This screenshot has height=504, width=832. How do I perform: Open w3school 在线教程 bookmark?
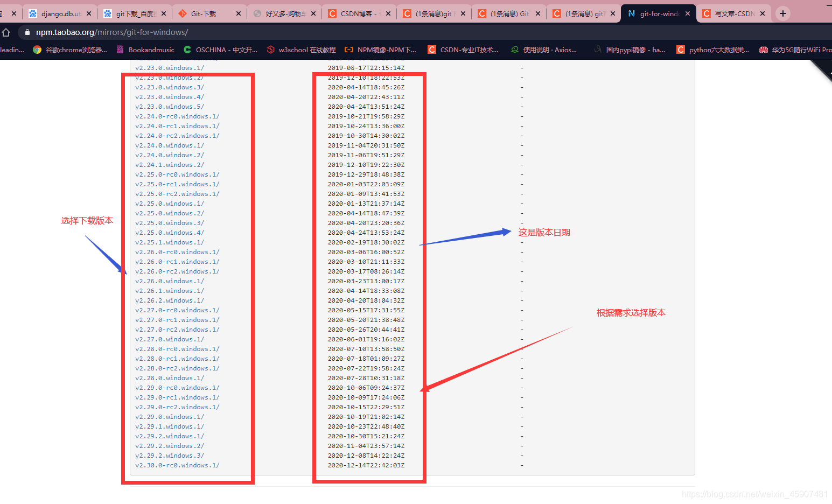(x=301, y=50)
